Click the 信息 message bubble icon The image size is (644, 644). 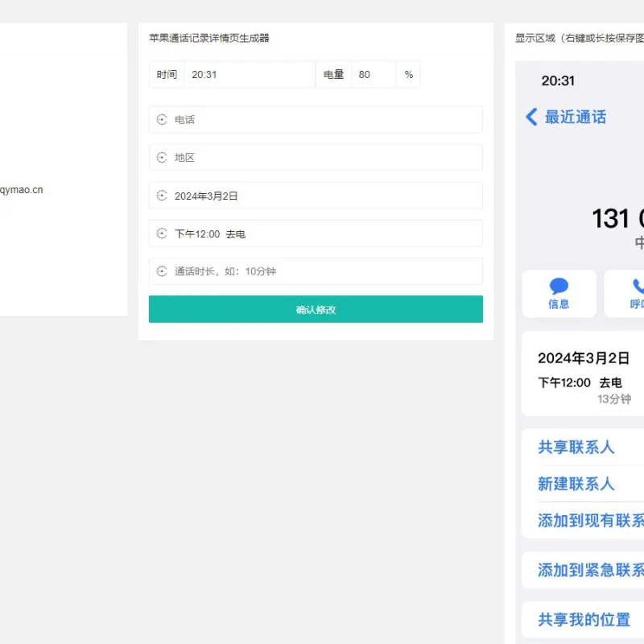coord(559,286)
